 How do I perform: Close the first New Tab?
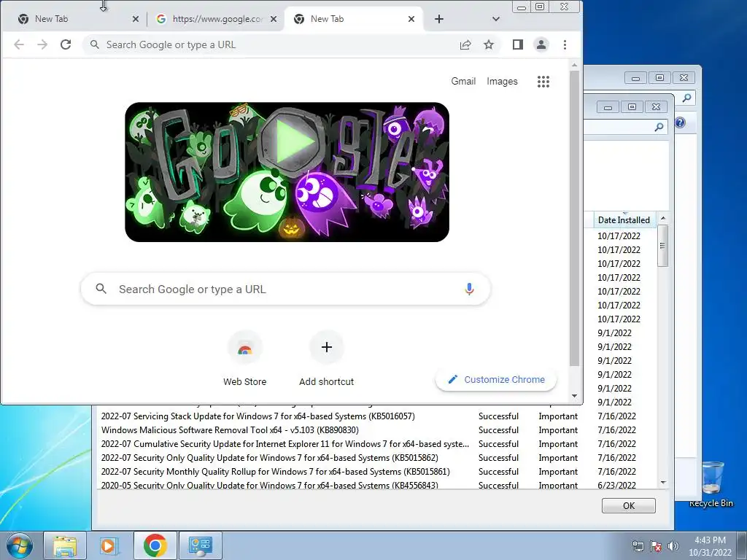[x=135, y=19]
